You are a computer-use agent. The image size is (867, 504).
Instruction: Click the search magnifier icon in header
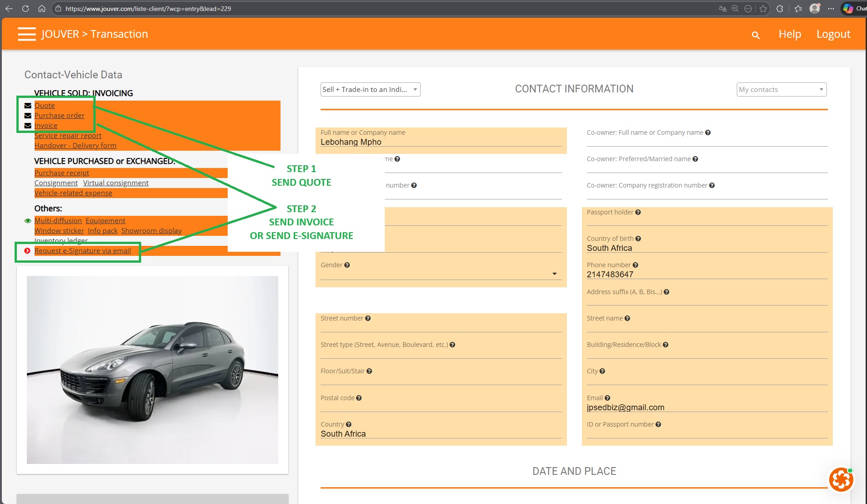[x=755, y=35]
